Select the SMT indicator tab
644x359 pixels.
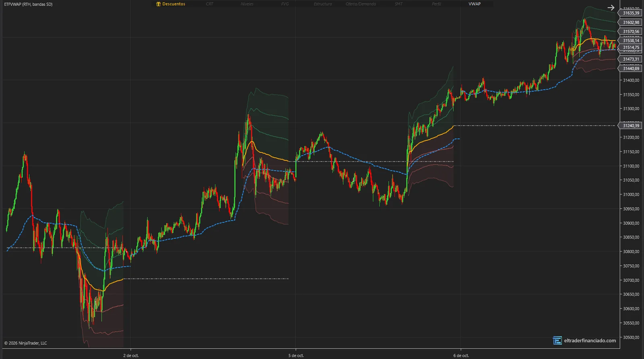(398, 4)
